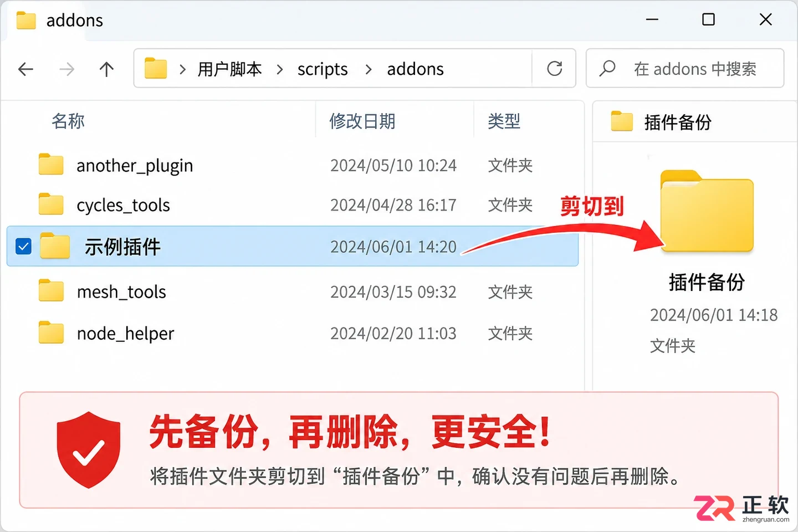Maximize the addons window
The image size is (798, 532).
click(x=708, y=19)
